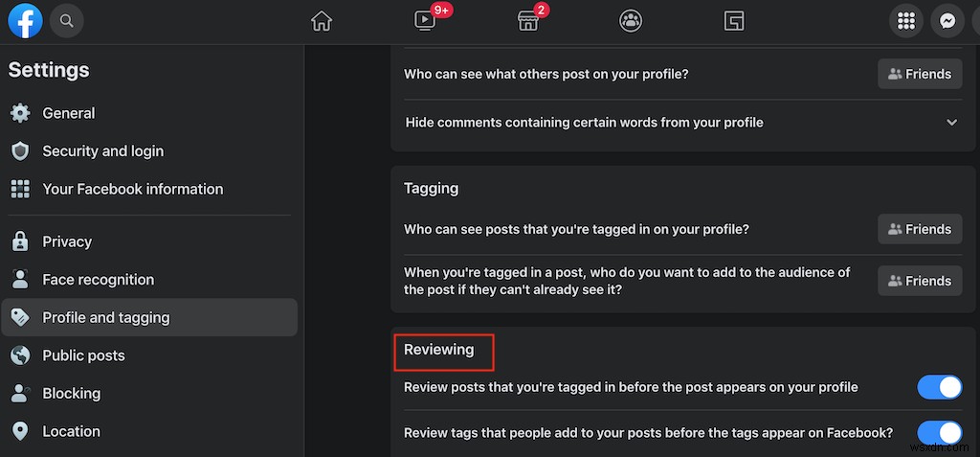Click the Location pin icon
The height and width of the screenshot is (457, 980).
[x=21, y=431]
